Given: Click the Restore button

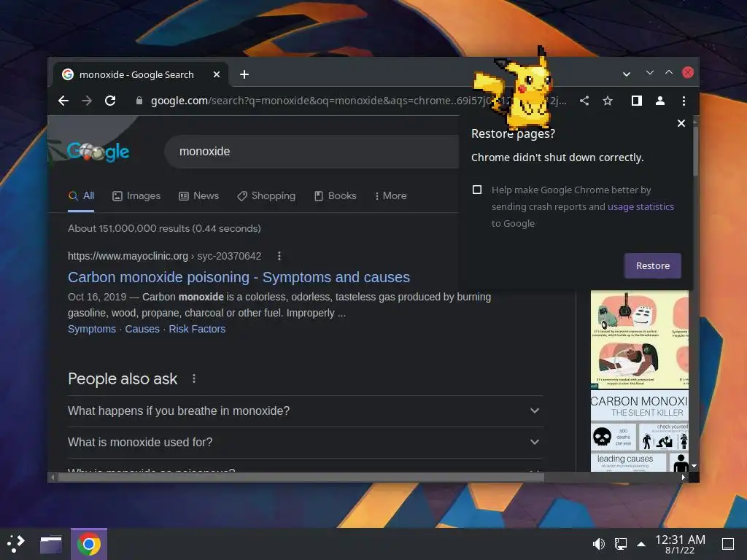Looking at the screenshot, I should [653, 265].
